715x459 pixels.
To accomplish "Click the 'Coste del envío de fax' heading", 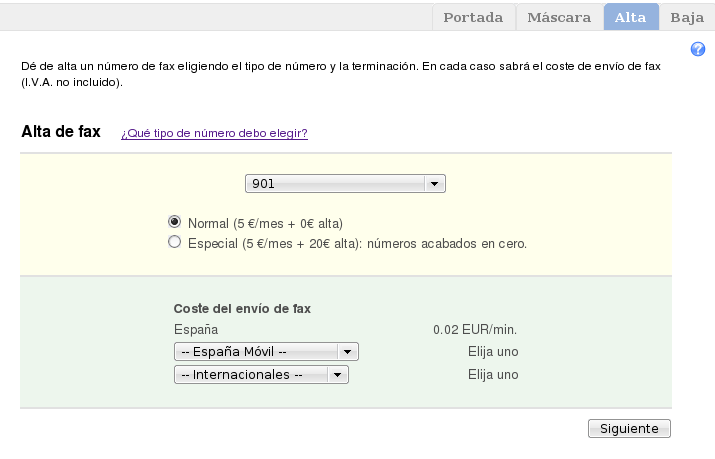I will point(242,309).
